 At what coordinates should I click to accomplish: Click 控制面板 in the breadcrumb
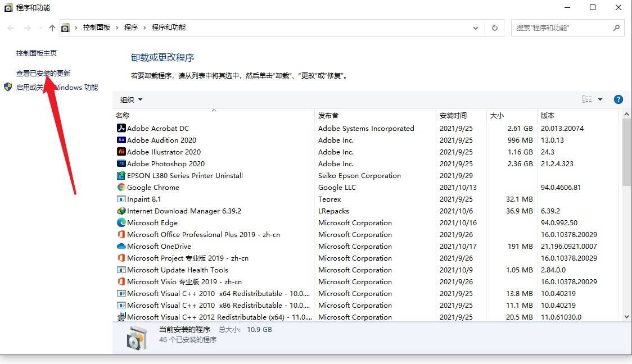(x=96, y=28)
